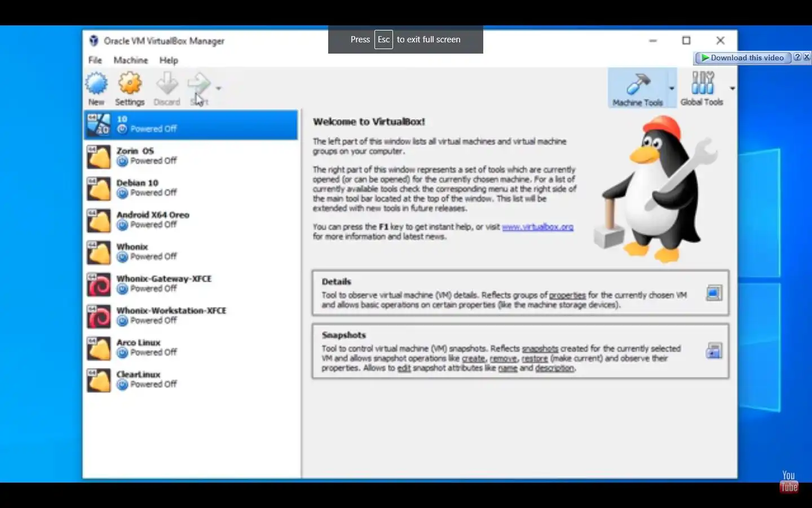
Task: Select the Machine Tools button
Action: pos(638,88)
